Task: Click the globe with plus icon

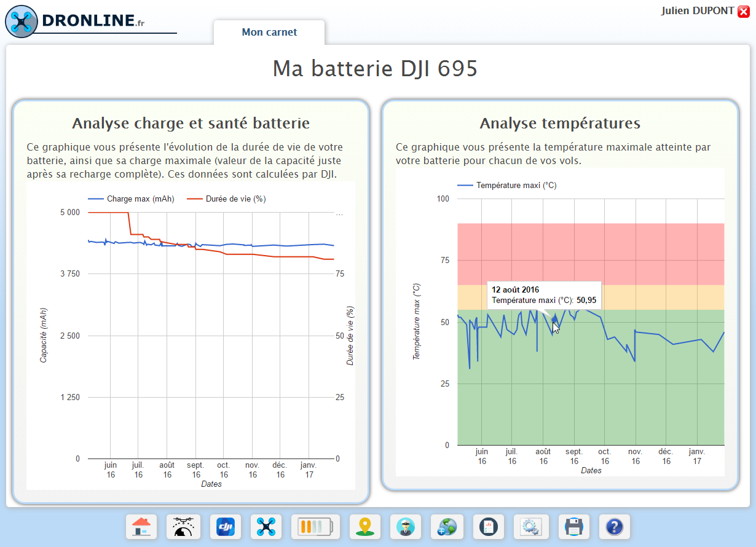Action: [447, 527]
